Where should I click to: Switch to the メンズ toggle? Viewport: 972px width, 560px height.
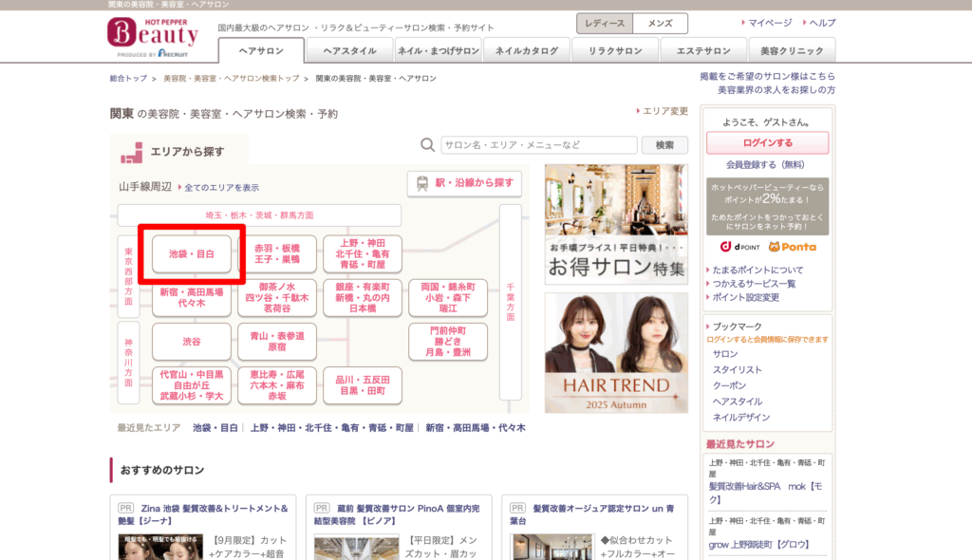(660, 24)
